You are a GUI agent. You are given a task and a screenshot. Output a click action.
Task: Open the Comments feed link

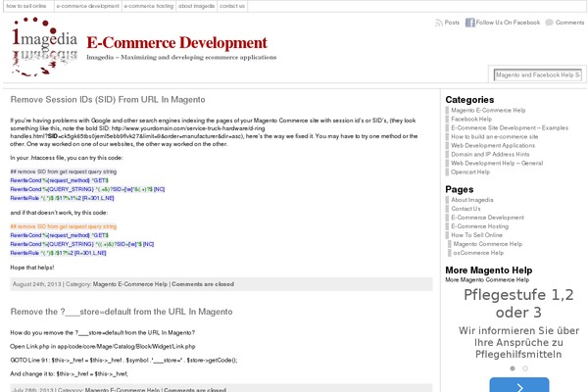(x=569, y=23)
